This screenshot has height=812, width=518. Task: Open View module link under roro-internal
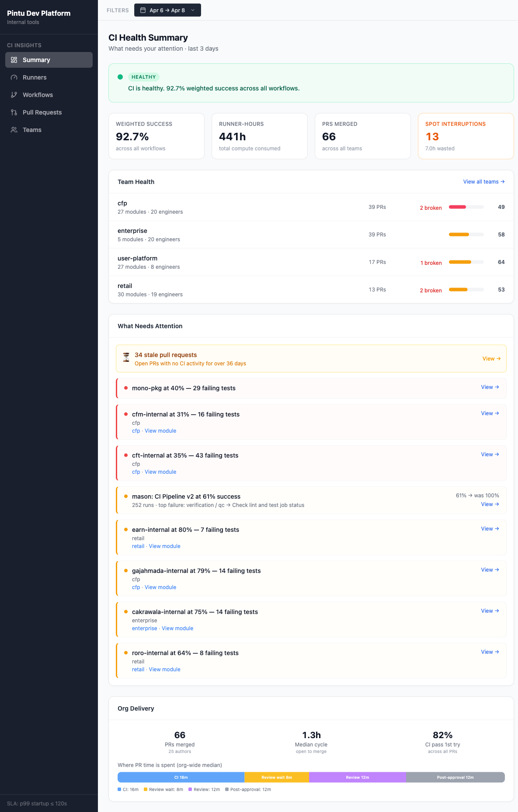[x=165, y=670]
